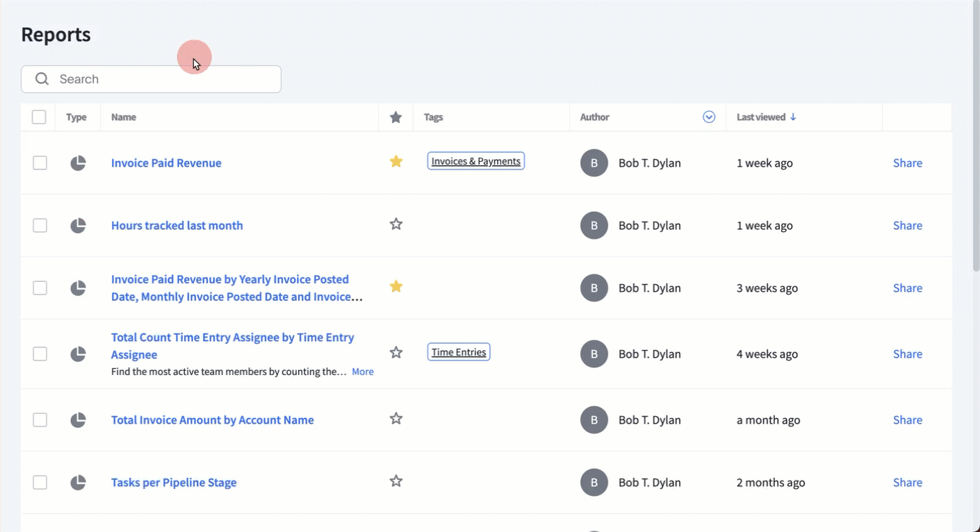This screenshot has height=532, width=980.
Task: Click the search magnifier icon
Action: coord(42,79)
